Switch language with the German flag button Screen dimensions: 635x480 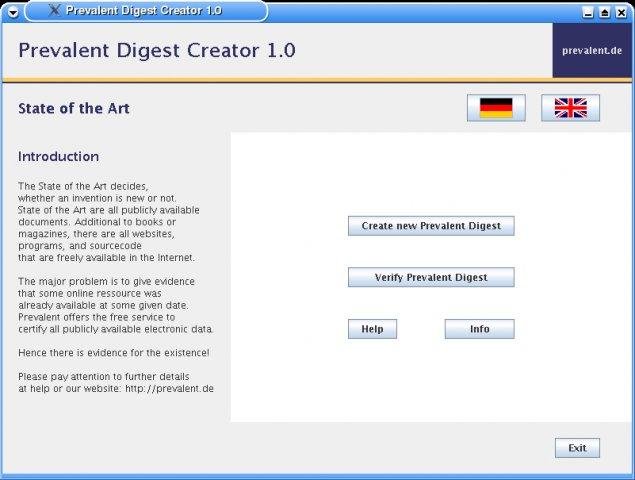496,108
